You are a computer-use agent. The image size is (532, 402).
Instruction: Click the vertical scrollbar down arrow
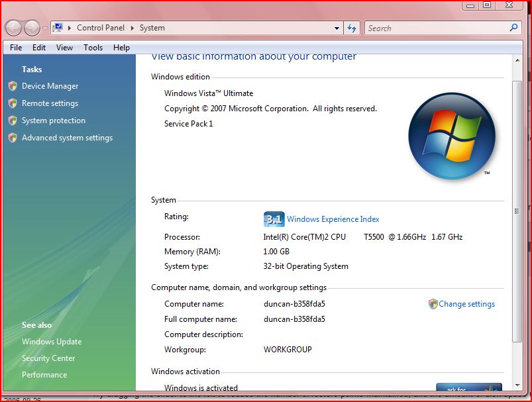click(517, 385)
